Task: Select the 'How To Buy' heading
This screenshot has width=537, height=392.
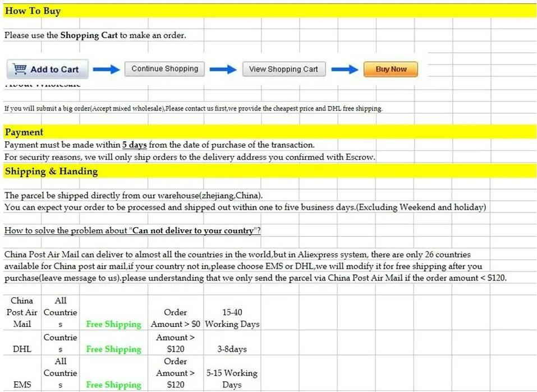Action: pyautogui.click(x=33, y=11)
